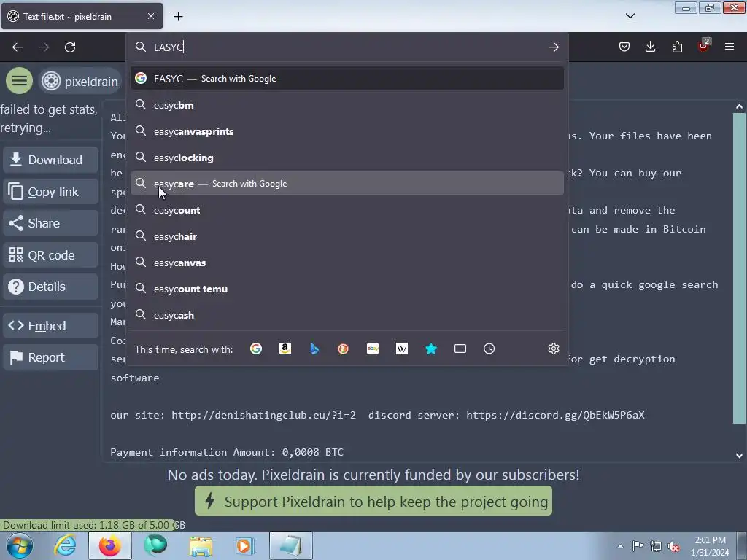
Task: Search this time with Amazon
Action: click(x=285, y=349)
